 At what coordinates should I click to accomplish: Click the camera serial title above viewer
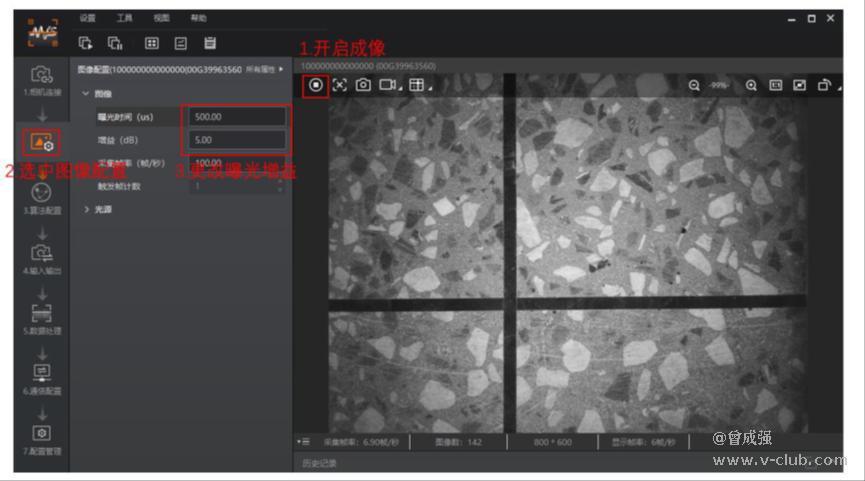368,66
